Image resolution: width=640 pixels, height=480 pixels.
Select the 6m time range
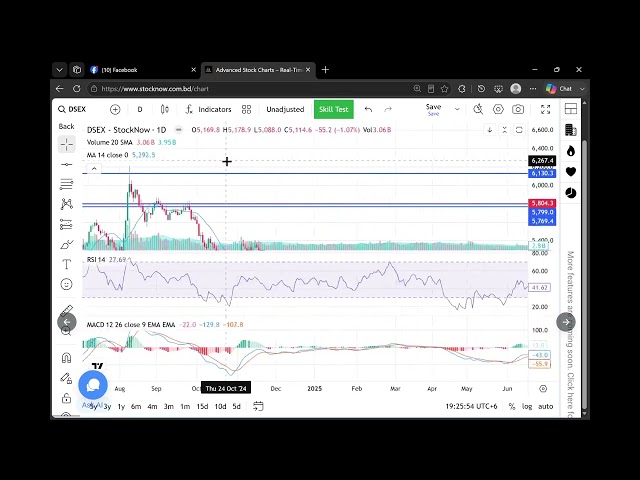[136, 407]
